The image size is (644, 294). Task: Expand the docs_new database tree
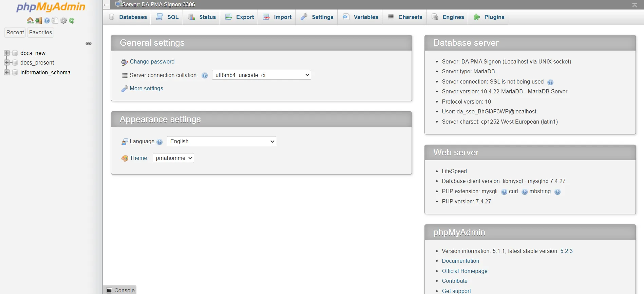tap(6, 53)
